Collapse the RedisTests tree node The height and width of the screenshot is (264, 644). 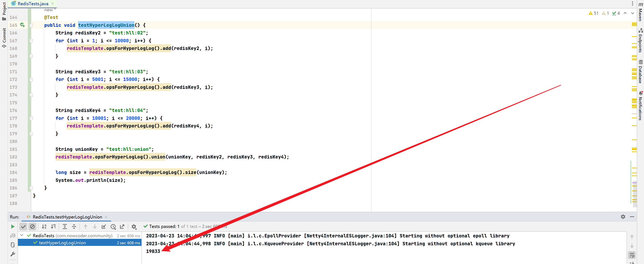[22, 235]
